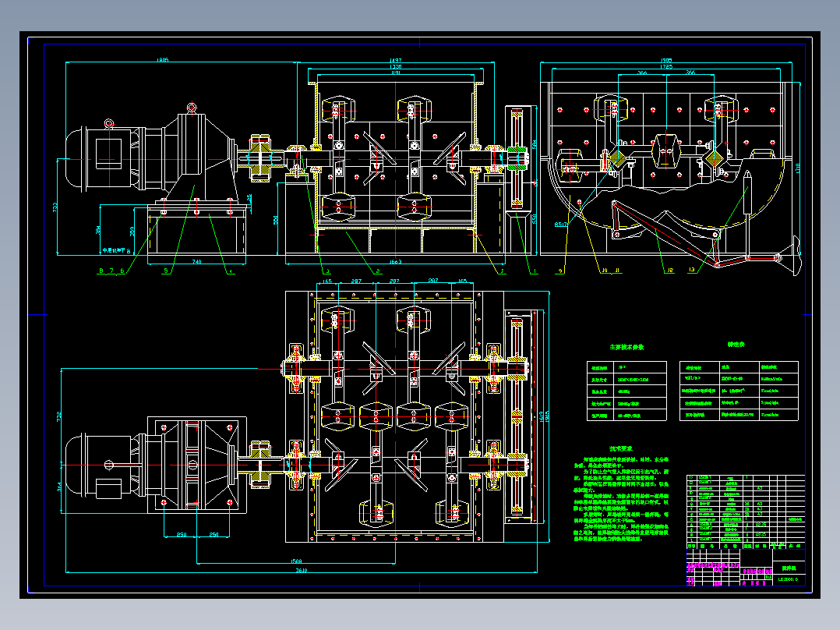The image size is (840, 630).
Task: Click part callout number 12 in side view
Action: coord(670,271)
